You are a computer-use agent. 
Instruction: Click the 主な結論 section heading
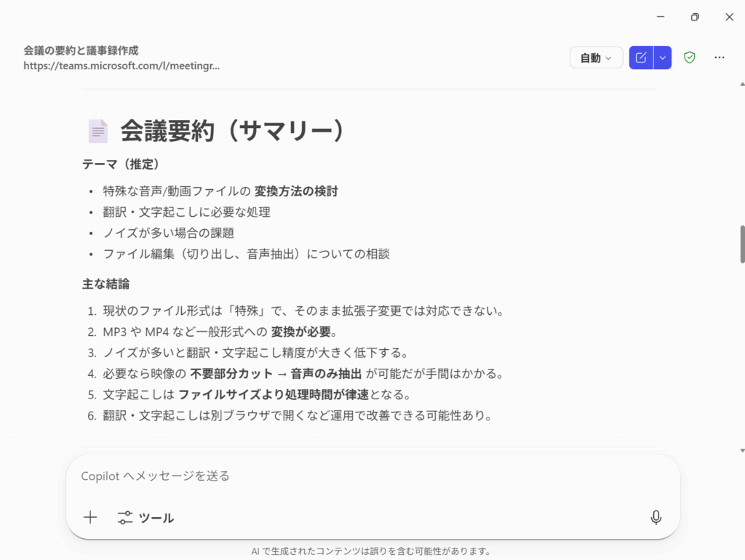pos(106,284)
